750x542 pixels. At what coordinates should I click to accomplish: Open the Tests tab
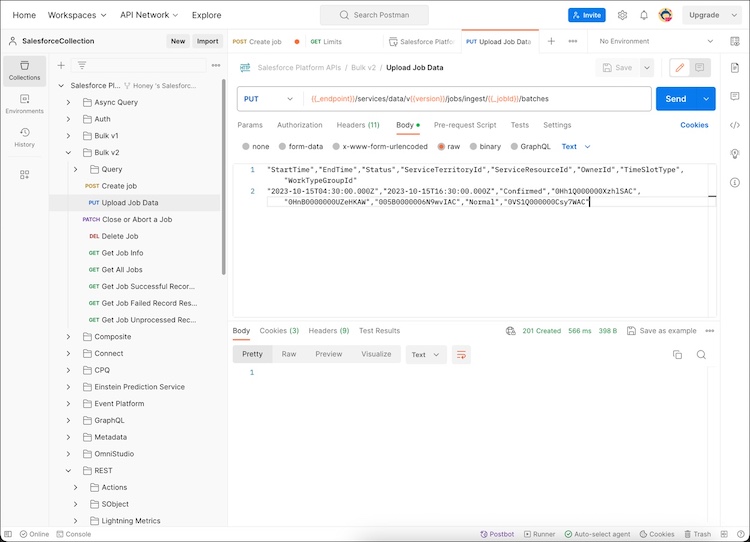pyautogui.click(x=519, y=125)
